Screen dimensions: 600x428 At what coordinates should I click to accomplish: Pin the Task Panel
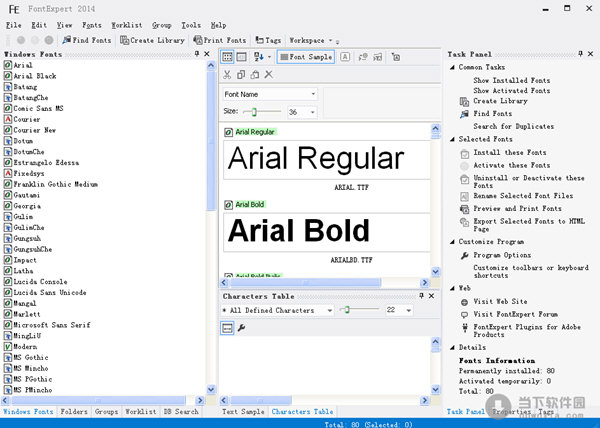580,54
